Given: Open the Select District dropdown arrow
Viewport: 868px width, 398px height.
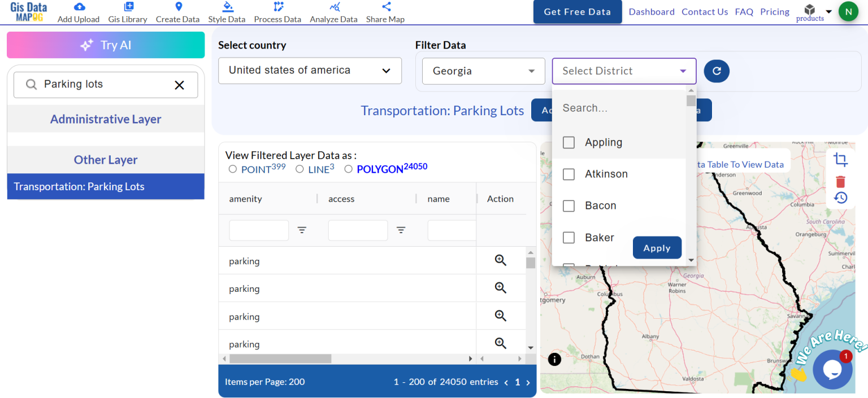Looking at the screenshot, I should point(683,71).
